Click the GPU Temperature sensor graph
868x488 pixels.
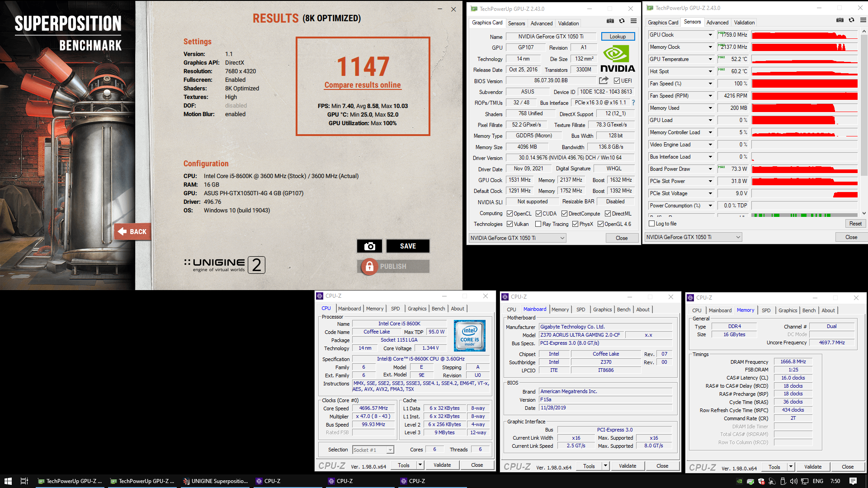(x=805, y=59)
